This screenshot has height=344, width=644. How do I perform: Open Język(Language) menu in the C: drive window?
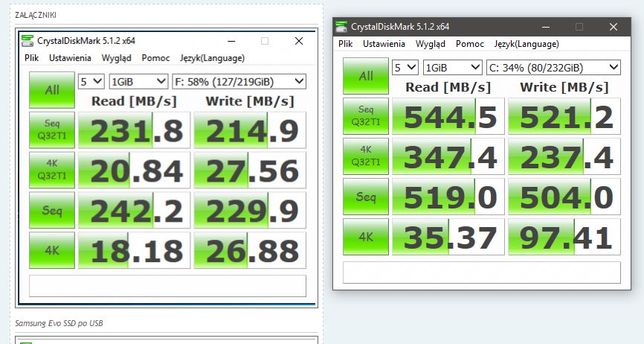tap(527, 44)
